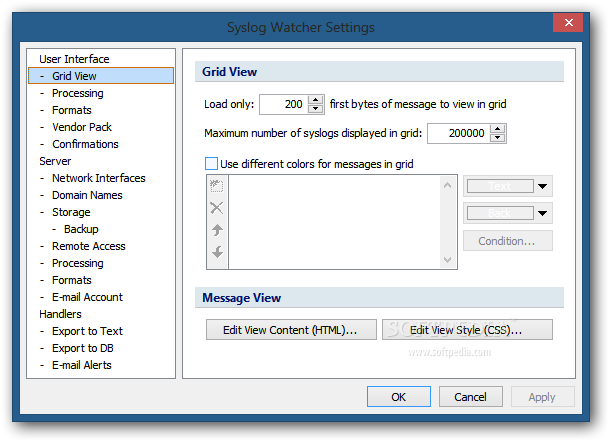Click the maximum syslogs number field
Image resolution: width=610 pixels, height=442 pixels.
click(x=459, y=133)
